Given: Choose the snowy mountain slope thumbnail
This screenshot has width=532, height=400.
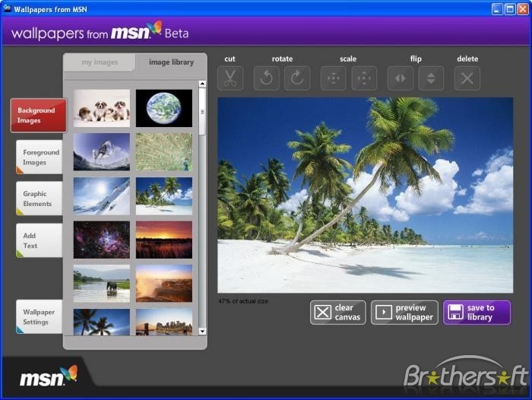Looking at the screenshot, I should pos(102,196).
